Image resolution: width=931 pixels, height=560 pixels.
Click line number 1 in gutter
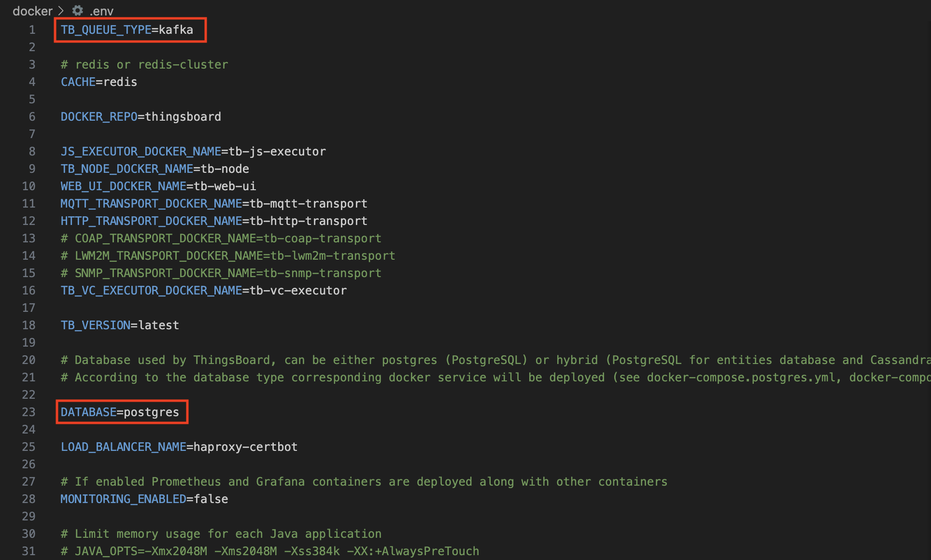(32, 30)
